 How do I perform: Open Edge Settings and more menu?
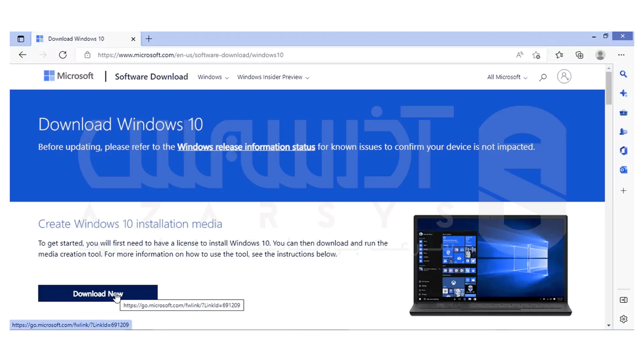coord(621,55)
